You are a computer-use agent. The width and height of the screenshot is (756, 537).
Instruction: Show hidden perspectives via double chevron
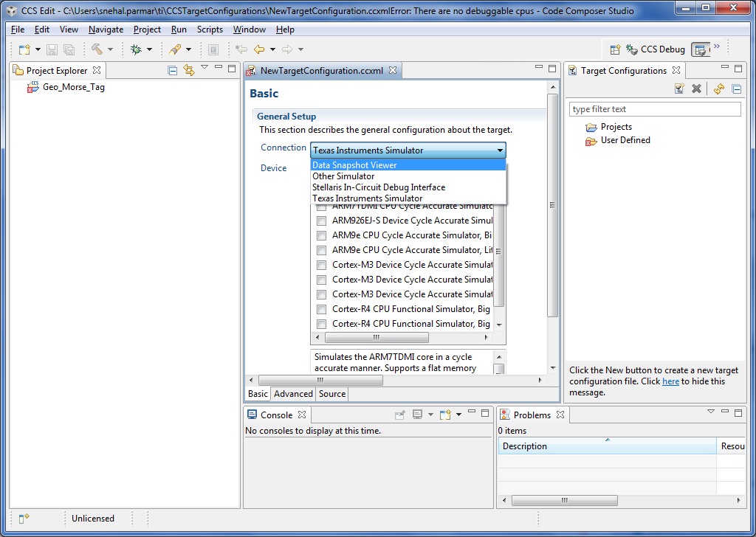pos(717,46)
